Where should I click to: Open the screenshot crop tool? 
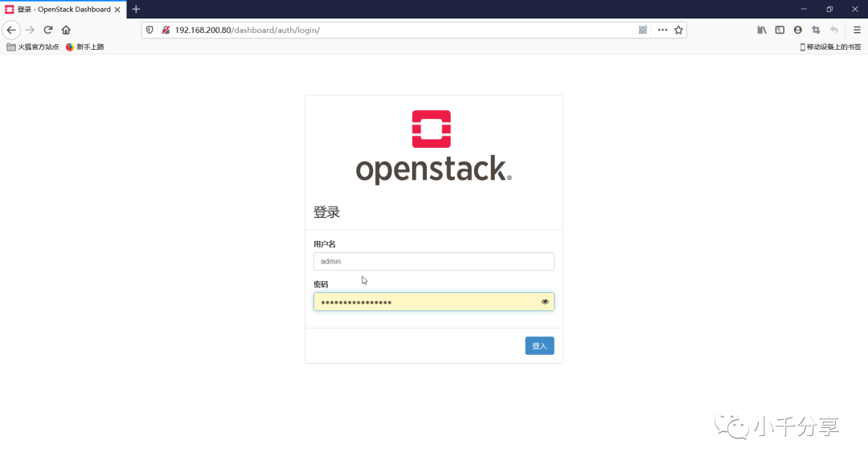[816, 30]
